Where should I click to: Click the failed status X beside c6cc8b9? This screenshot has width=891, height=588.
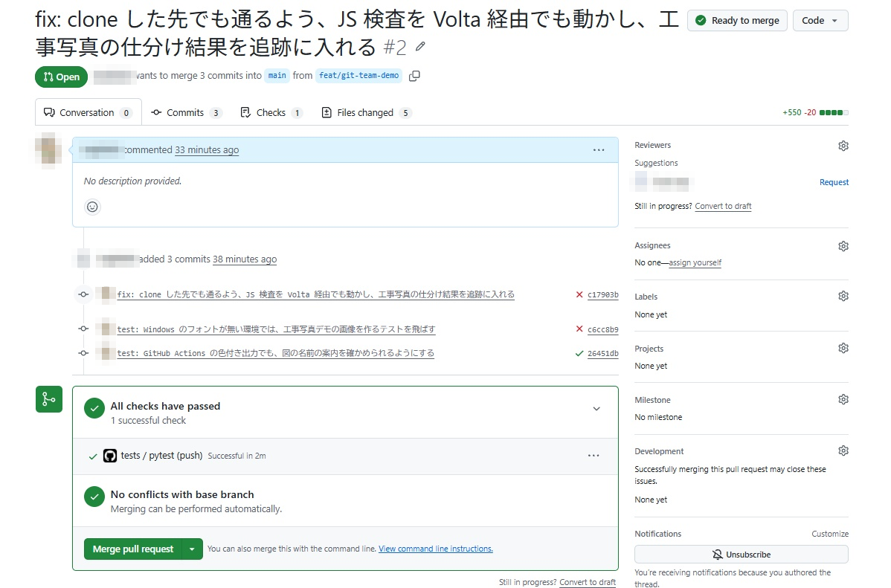tap(579, 329)
